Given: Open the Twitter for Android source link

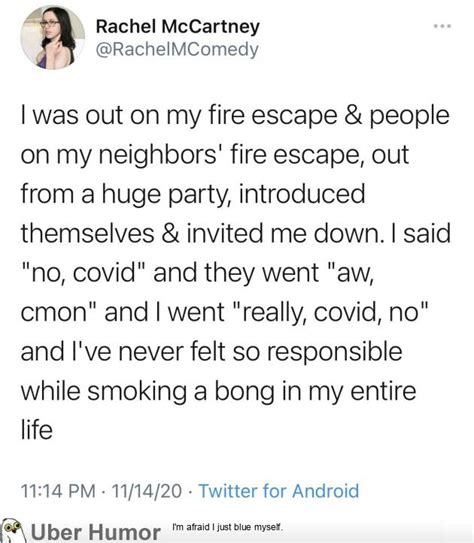Looking at the screenshot, I should coord(279,491).
